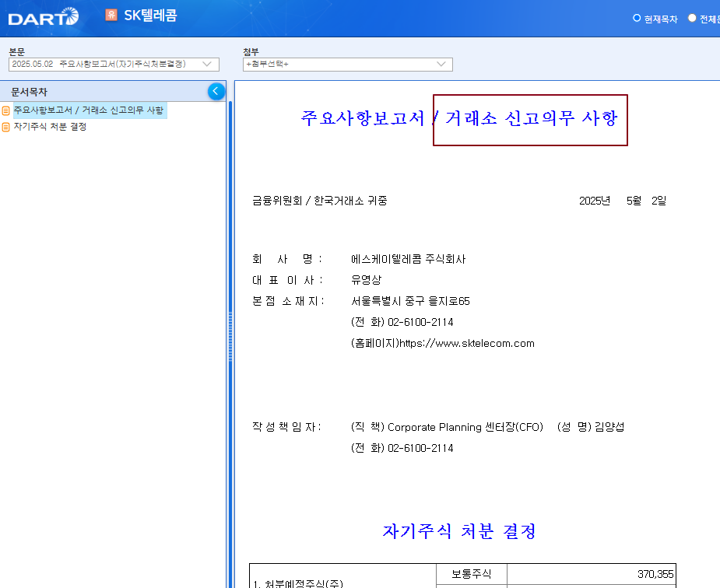Open the +첨부선택+ attachment dropdown
Screen dimensions: 720x588
coord(346,65)
